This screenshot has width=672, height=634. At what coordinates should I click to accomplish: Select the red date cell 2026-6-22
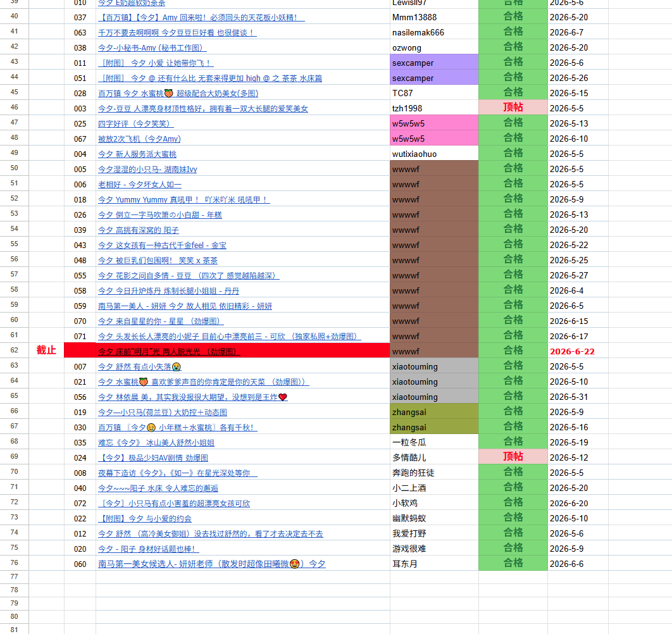point(578,352)
